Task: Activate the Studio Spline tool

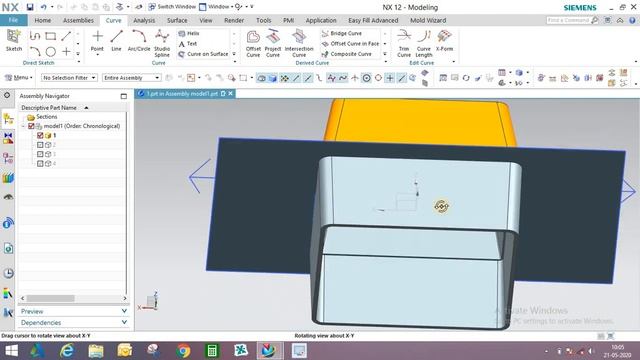Action: click(x=162, y=43)
